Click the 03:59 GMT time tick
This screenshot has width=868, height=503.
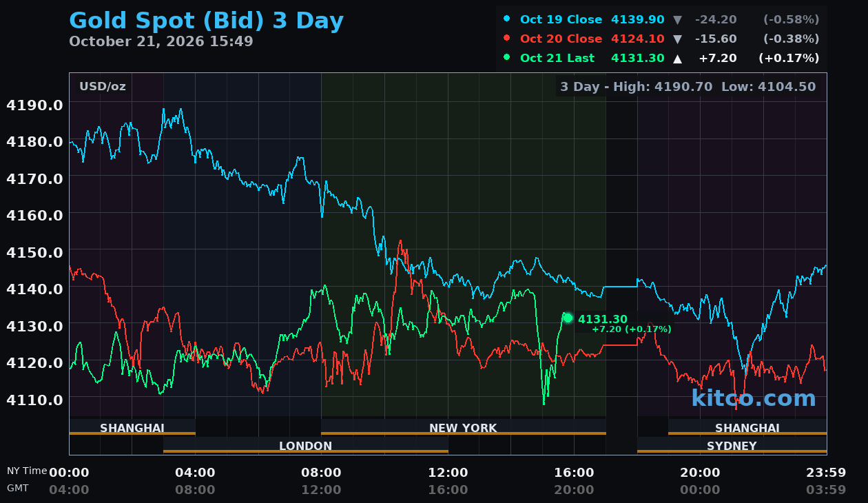(826, 490)
